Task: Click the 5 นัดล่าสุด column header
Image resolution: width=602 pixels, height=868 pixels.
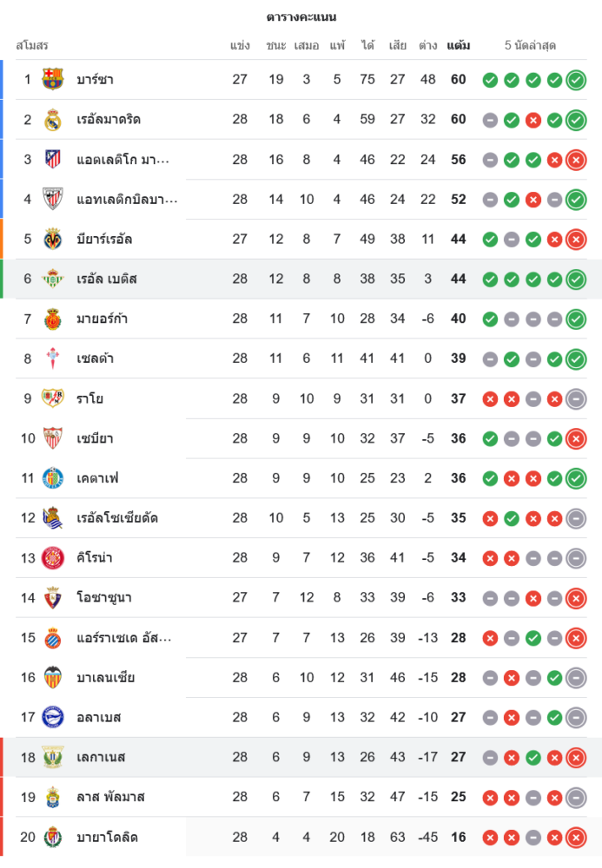Action: pos(531,45)
